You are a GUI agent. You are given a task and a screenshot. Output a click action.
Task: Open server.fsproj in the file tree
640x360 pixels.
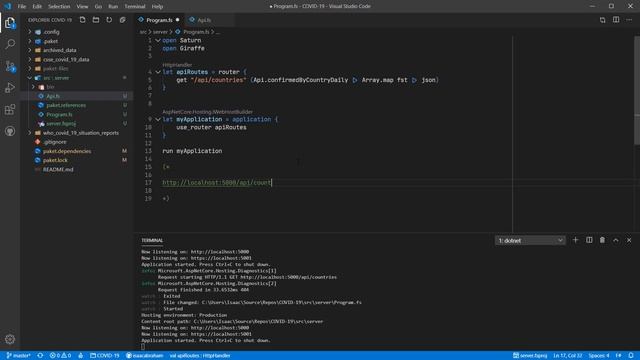(78, 124)
